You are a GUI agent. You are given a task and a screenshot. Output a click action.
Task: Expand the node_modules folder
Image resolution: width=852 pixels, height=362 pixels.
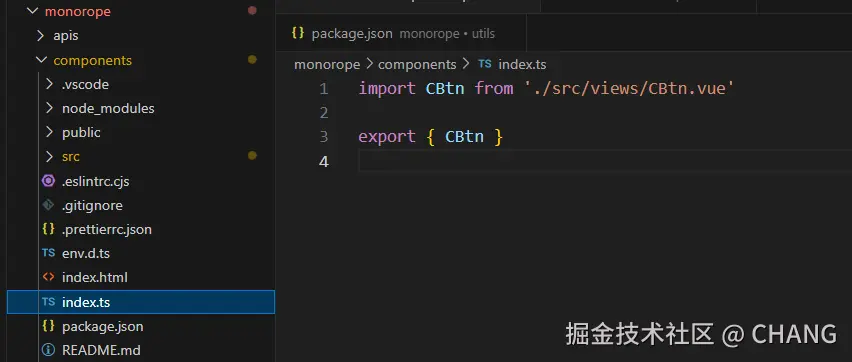point(49,108)
